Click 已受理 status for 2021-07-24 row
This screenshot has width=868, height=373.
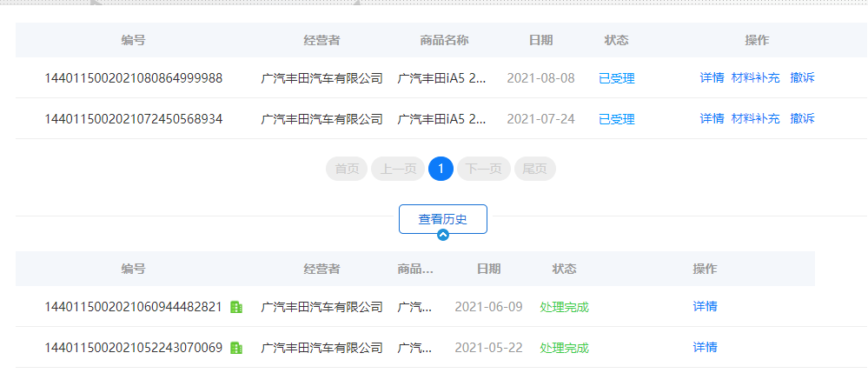[617, 119]
